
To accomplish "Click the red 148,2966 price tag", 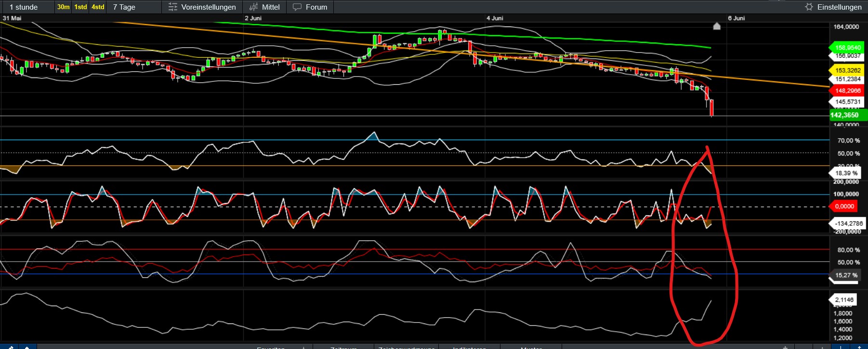I will [x=847, y=90].
